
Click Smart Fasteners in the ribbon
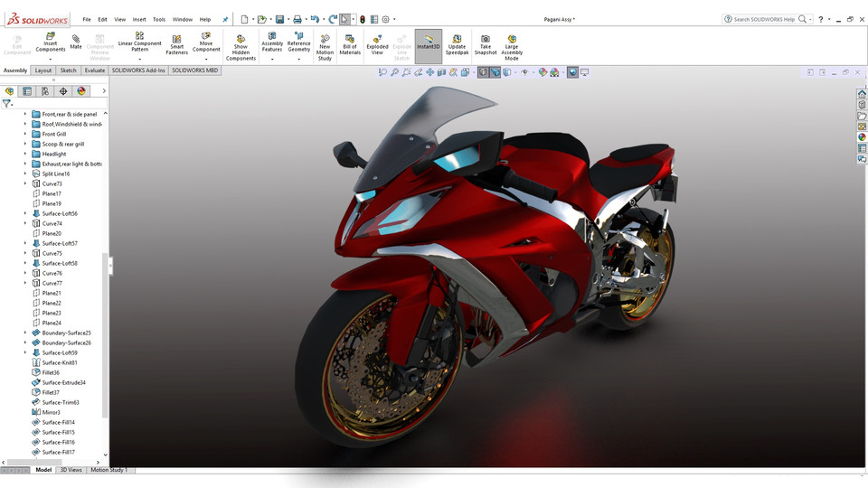point(176,45)
